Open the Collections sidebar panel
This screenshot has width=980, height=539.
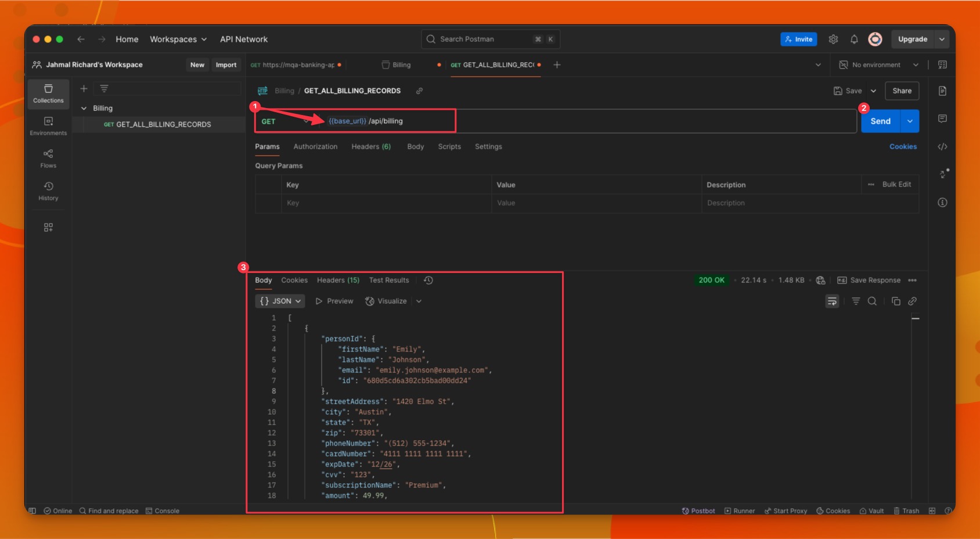[48, 94]
